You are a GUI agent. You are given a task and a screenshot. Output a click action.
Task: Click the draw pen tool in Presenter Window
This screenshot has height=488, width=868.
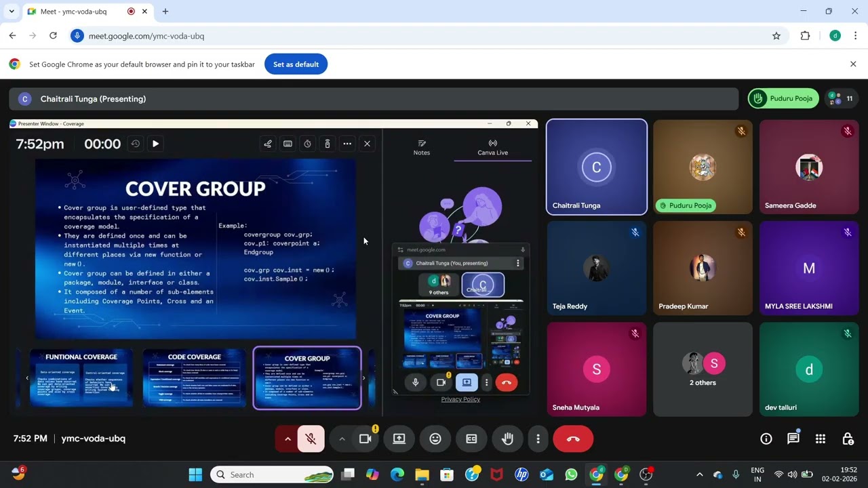(268, 144)
